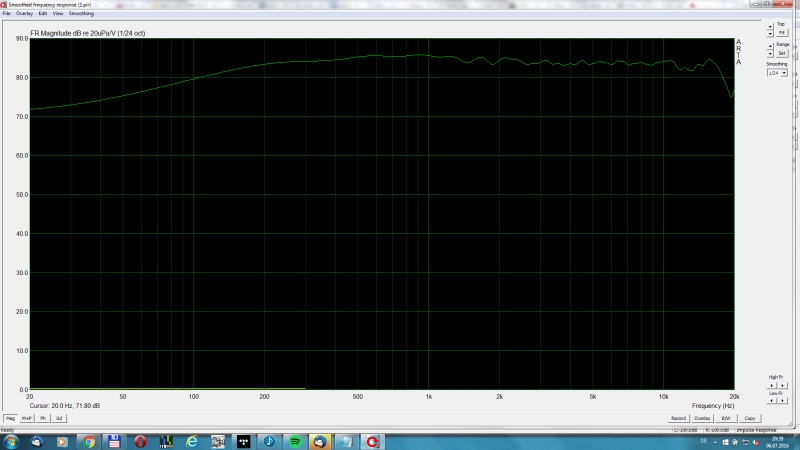This screenshot has width=800, height=450.
Task: Click the Windows flag tray icon
Action: pyautogui.click(x=725, y=442)
